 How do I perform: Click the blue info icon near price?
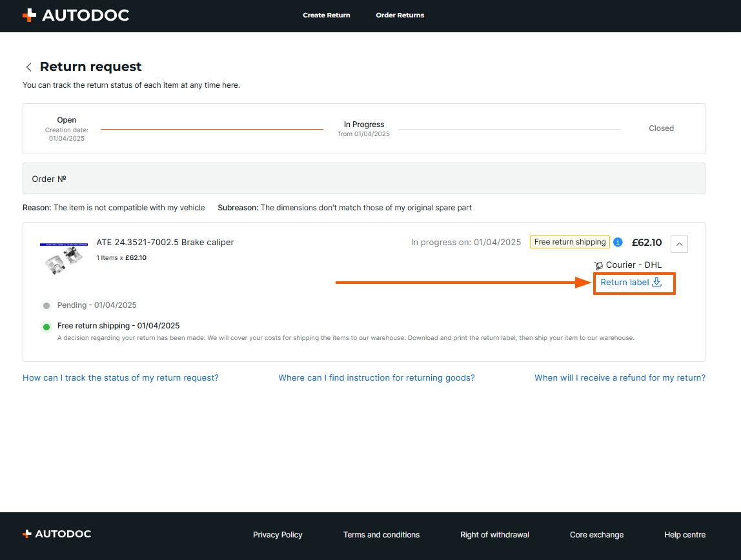point(618,242)
